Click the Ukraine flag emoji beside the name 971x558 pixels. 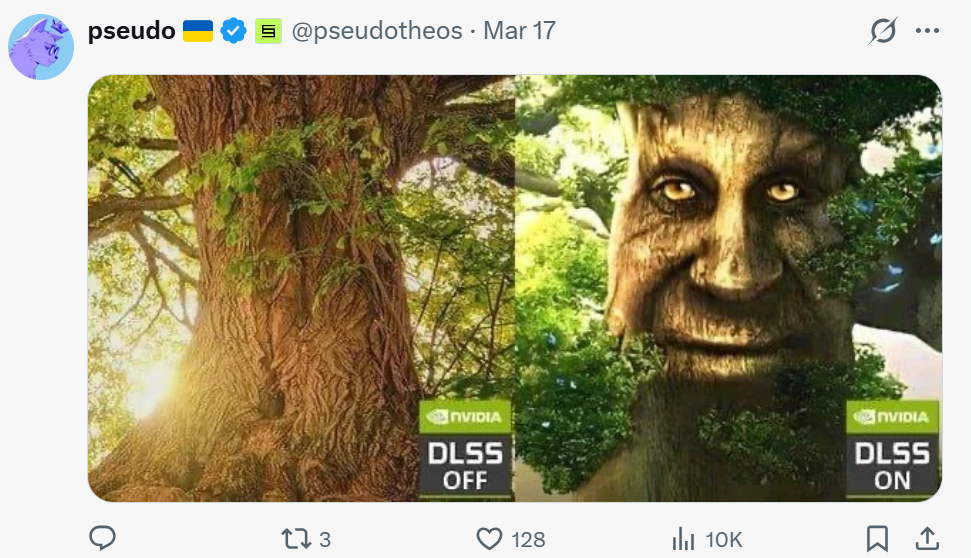click(198, 31)
